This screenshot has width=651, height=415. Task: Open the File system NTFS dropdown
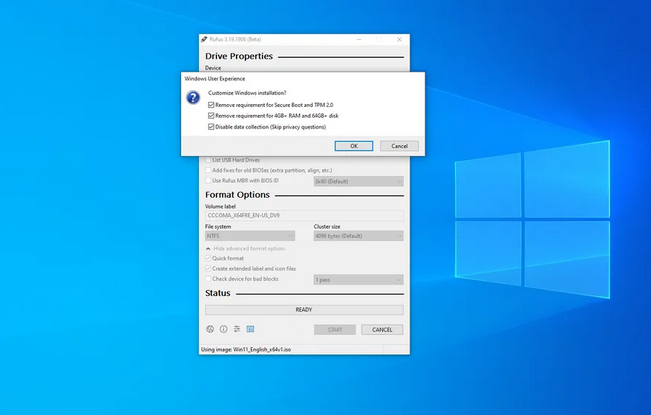(x=254, y=236)
